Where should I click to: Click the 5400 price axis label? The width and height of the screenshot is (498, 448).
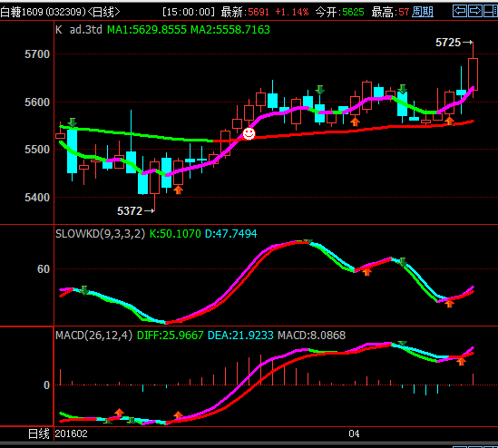point(37,198)
